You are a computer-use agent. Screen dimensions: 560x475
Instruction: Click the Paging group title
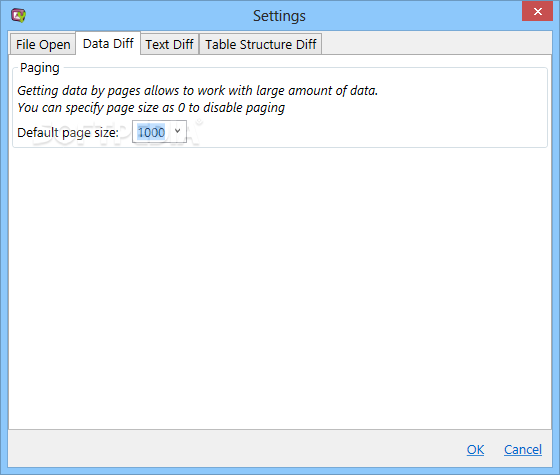click(40, 68)
